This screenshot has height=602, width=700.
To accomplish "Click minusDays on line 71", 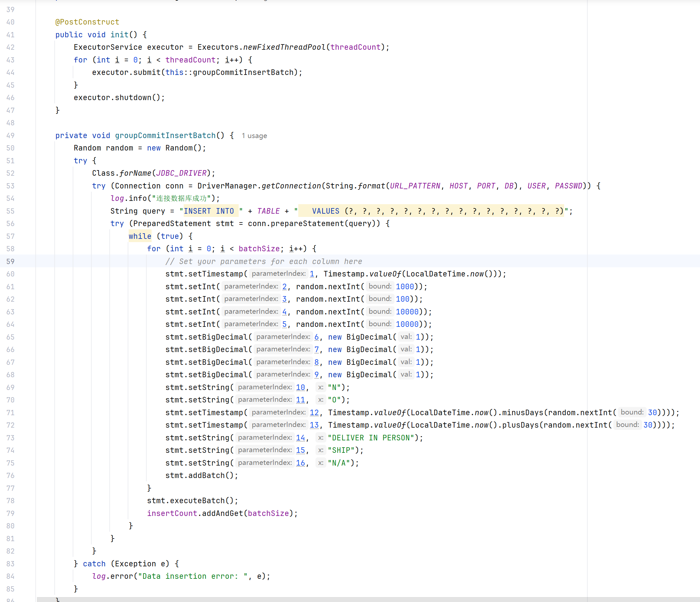I will coord(523,413).
